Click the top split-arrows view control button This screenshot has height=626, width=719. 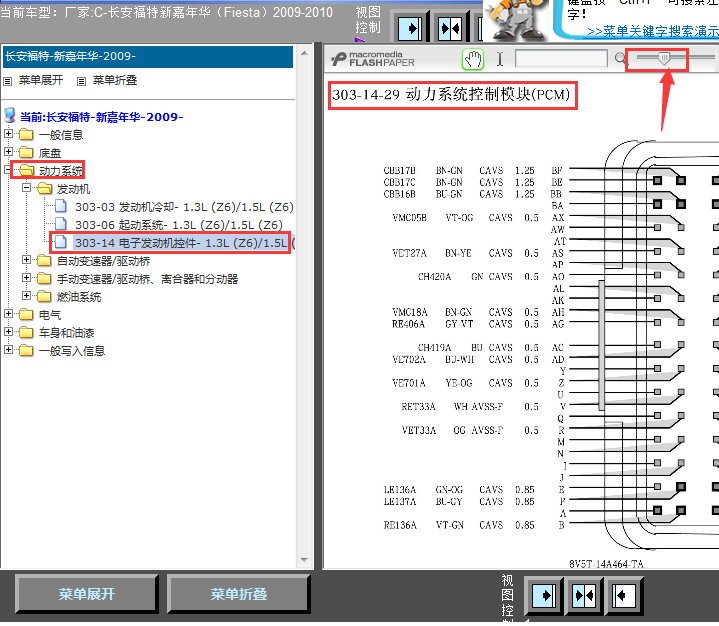tap(450, 29)
